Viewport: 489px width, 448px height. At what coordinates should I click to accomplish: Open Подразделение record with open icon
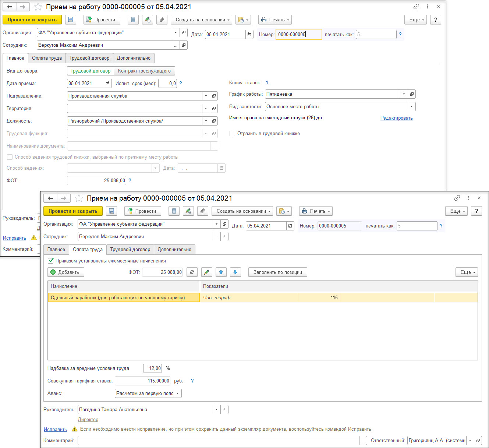pyautogui.click(x=214, y=96)
